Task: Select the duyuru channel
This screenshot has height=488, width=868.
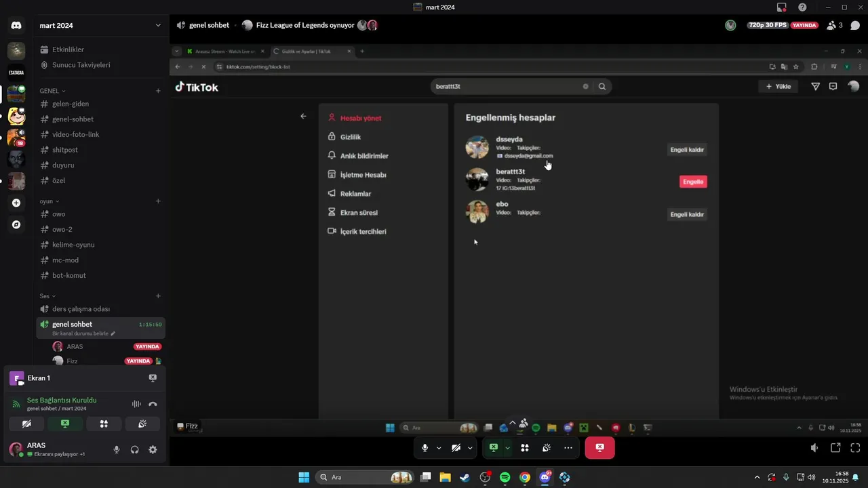Action: [x=100, y=165]
